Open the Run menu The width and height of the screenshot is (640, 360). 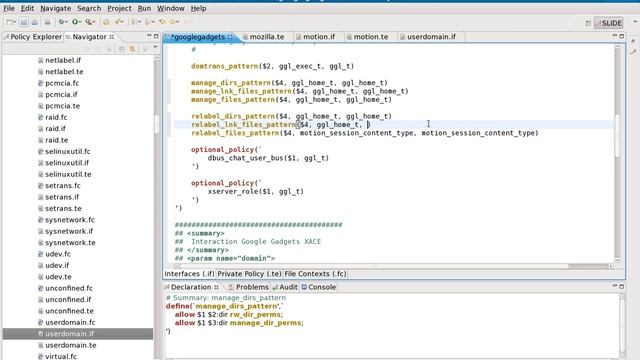(x=144, y=8)
